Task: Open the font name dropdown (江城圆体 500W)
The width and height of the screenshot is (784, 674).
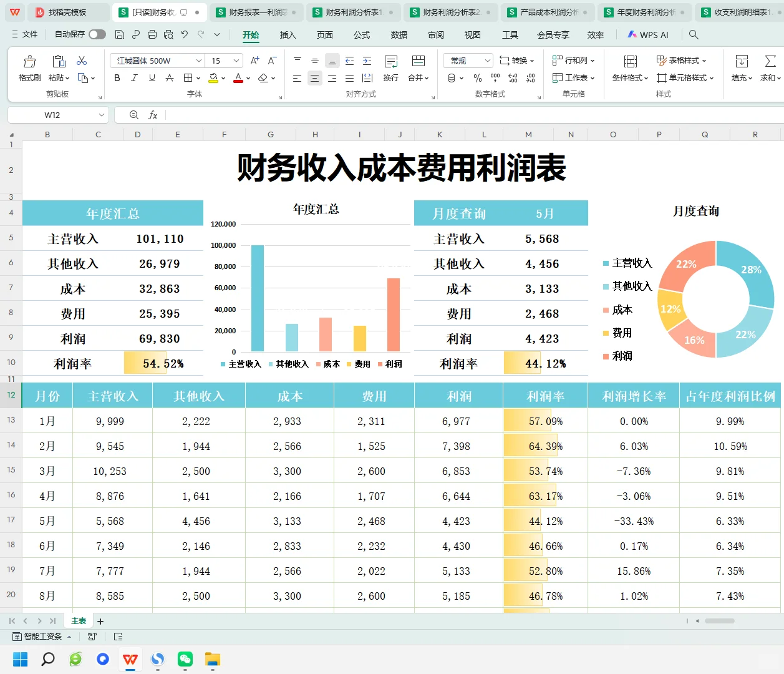Action: pos(199,61)
